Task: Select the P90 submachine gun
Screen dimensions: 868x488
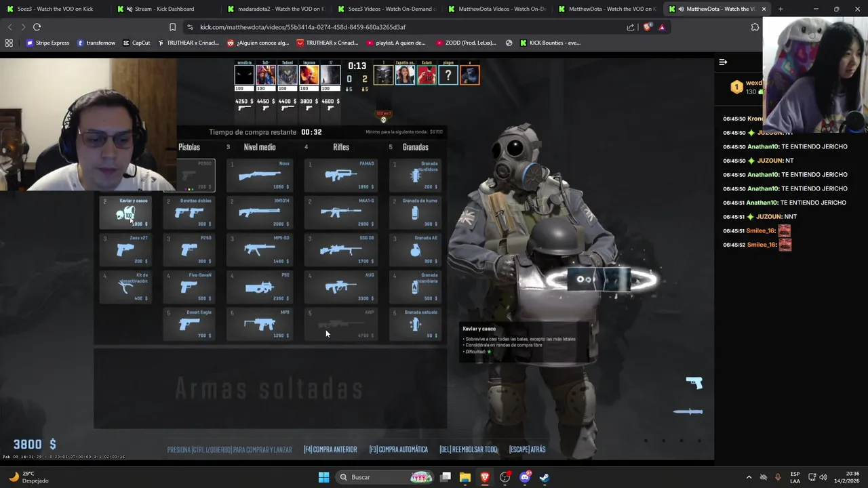Action: 260,287
